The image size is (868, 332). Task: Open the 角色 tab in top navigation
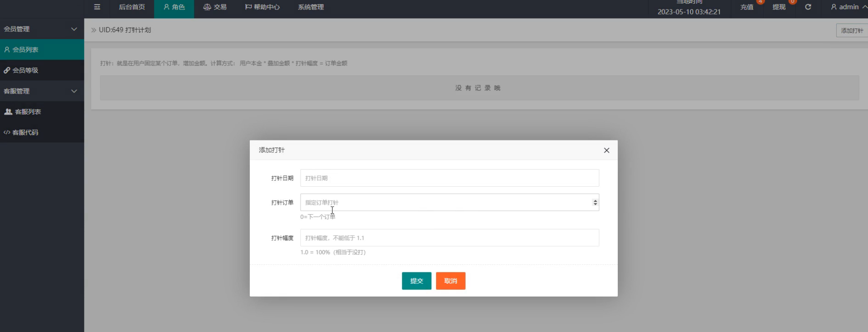174,7
